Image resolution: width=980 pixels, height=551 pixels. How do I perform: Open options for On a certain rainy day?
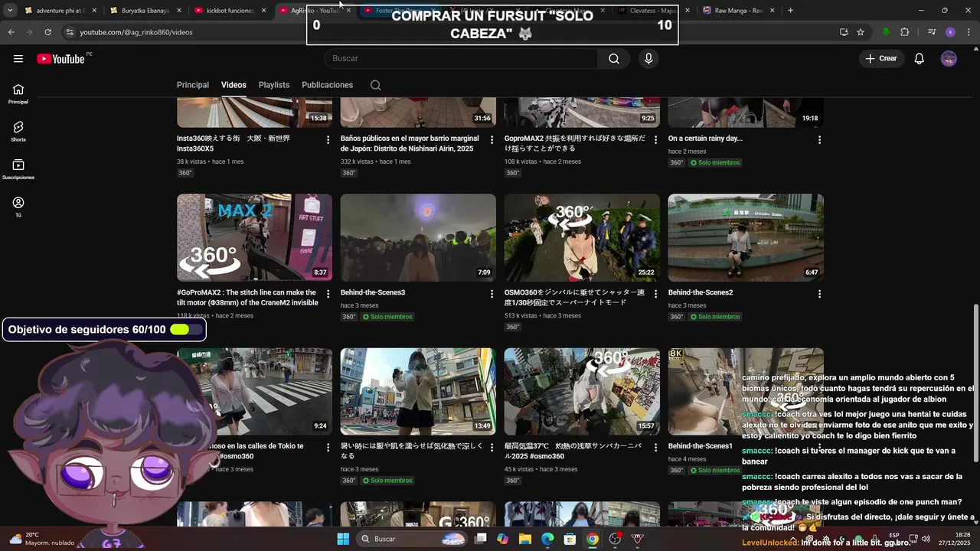[x=819, y=140]
